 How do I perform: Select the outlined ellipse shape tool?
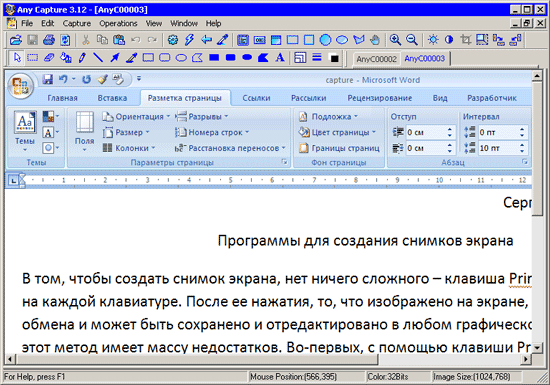[181, 58]
